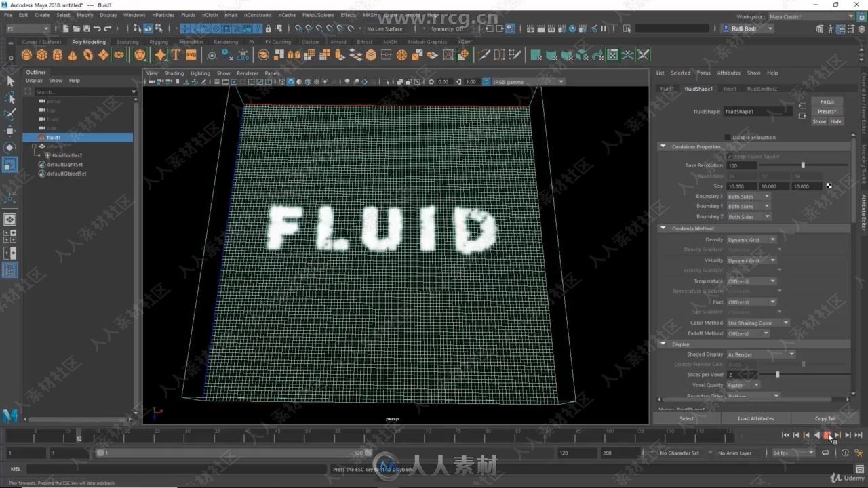Screen dimensions: 868x488
Task: Click the Hide button
Action: click(x=835, y=121)
